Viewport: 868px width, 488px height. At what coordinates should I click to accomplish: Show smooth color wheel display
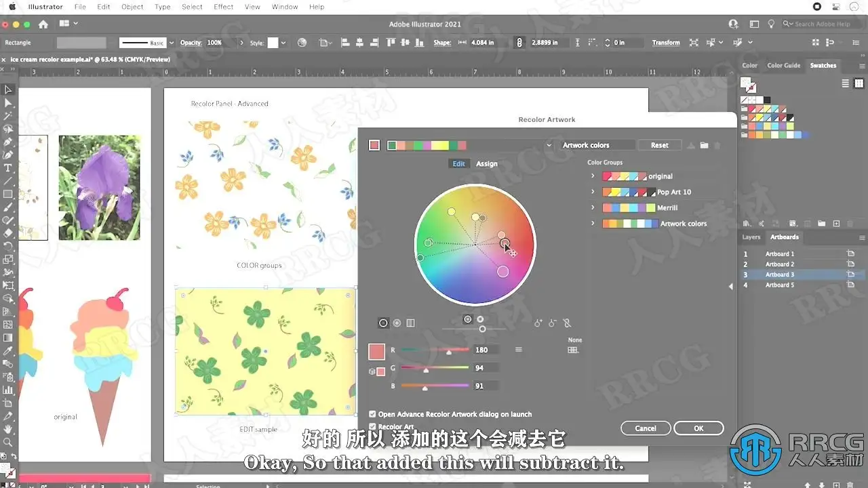383,323
